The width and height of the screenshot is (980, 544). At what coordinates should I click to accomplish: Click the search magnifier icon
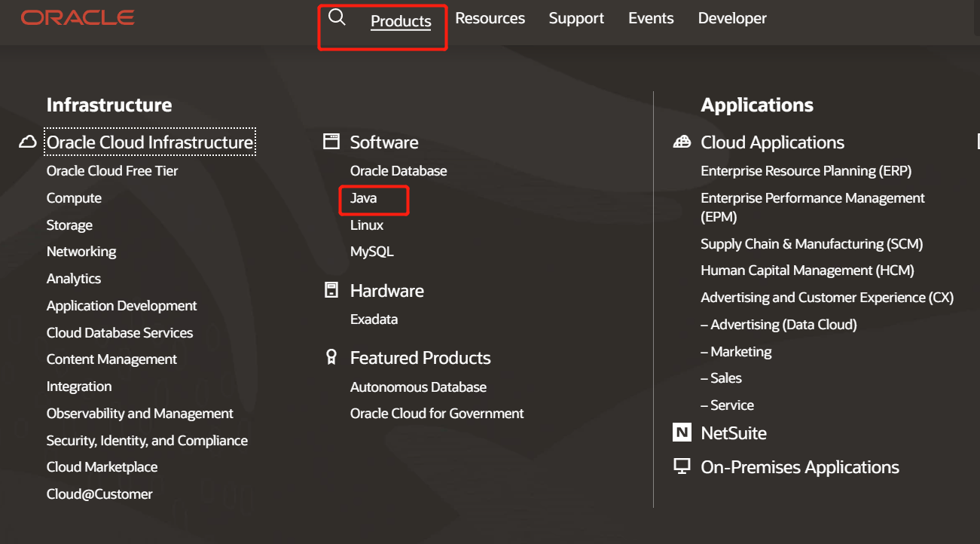point(337,18)
